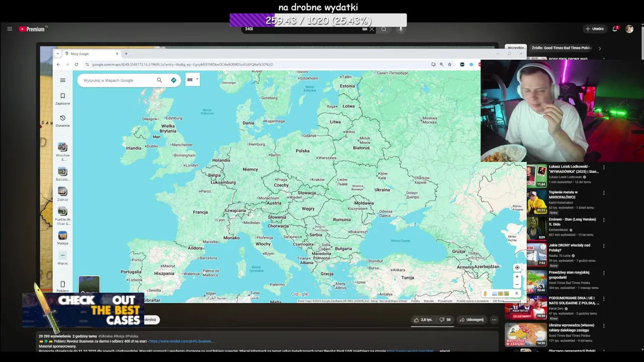Zoom out the map with minus
Image resolution: width=644 pixels, height=362 pixels.
(517, 284)
